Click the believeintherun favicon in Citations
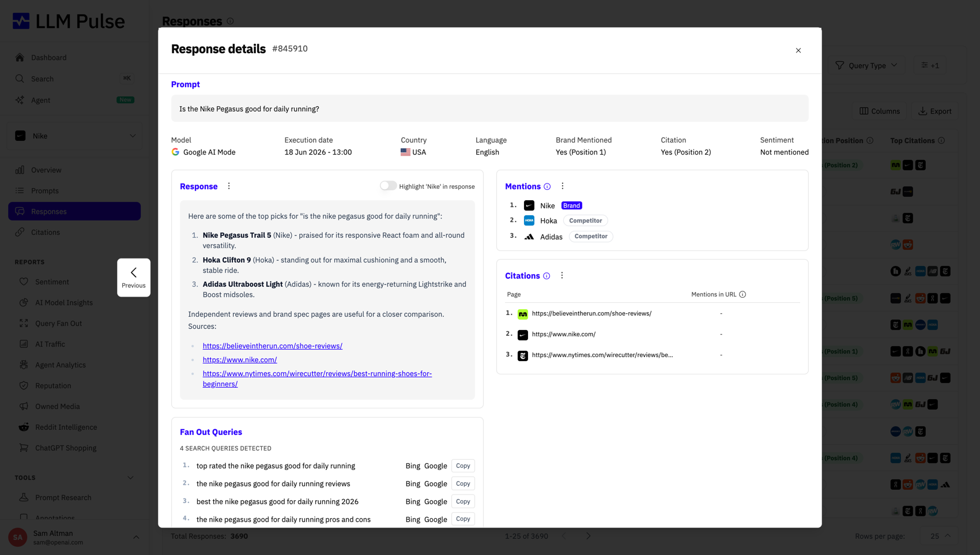The image size is (980, 555). pyautogui.click(x=522, y=314)
